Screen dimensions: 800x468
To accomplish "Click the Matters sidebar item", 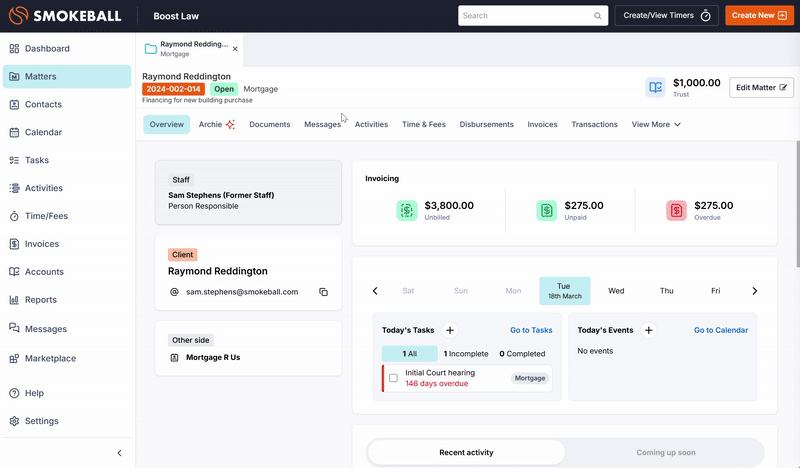I will click(x=67, y=77).
